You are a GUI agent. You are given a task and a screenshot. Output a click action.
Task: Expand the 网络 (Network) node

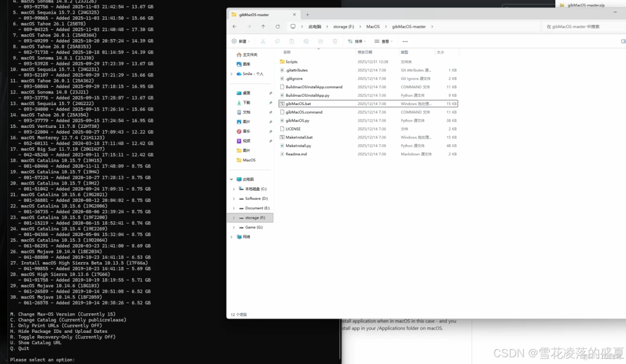[x=232, y=237]
